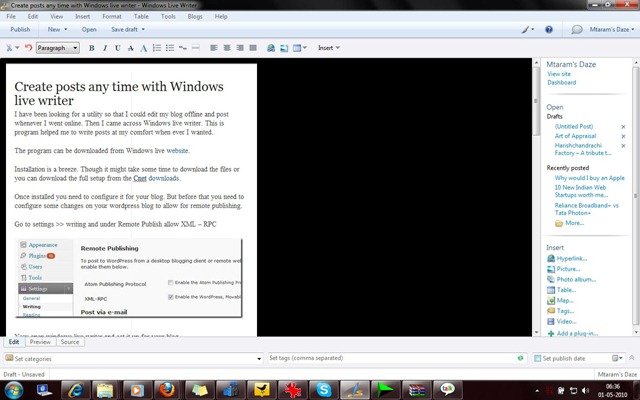Viewport: 640px width, 400px height.
Task: Open Skype from the taskbar
Action: (x=323, y=390)
